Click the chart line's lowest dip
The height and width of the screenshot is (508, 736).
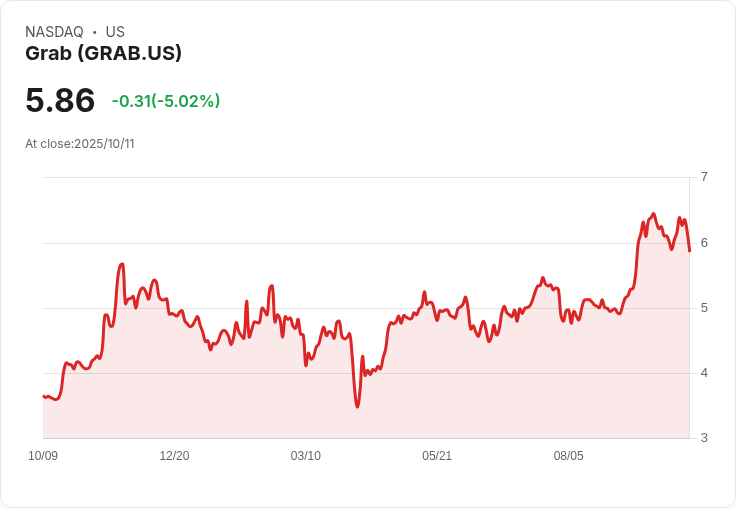click(x=357, y=406)
